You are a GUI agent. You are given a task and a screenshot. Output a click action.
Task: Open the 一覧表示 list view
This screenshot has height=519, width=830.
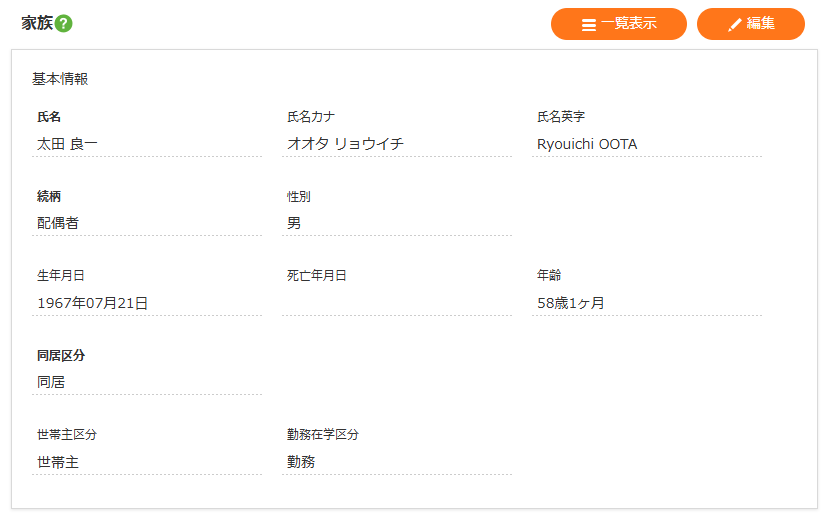[x=618, y=24]
